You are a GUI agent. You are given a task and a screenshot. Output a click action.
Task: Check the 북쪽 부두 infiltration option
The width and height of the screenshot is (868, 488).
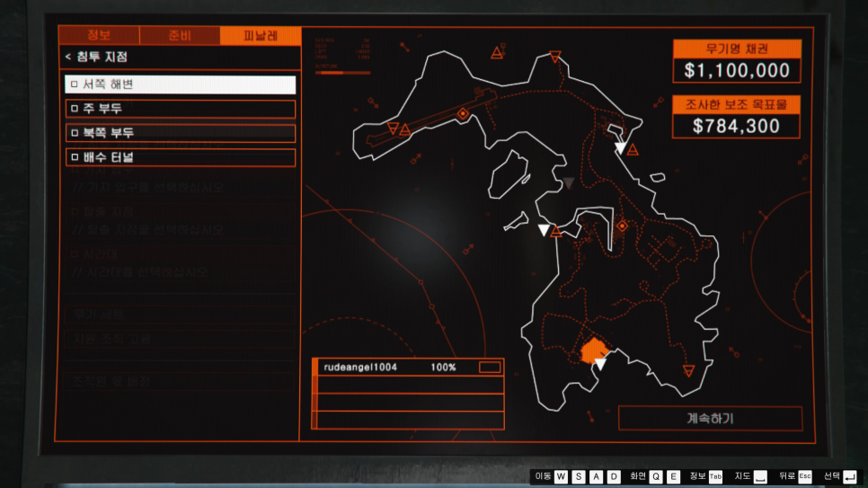180,133
